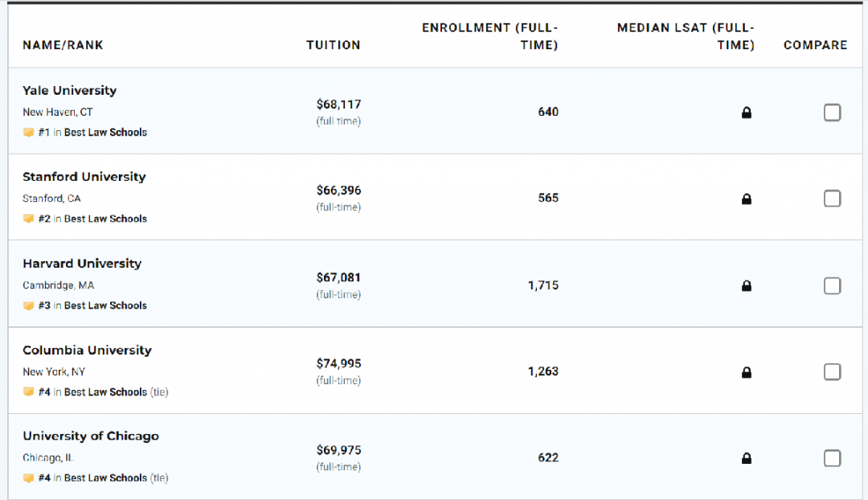Click University of Chicago's lock icon
This screenshot has height=500, width=868.
(x=746, y=459)
